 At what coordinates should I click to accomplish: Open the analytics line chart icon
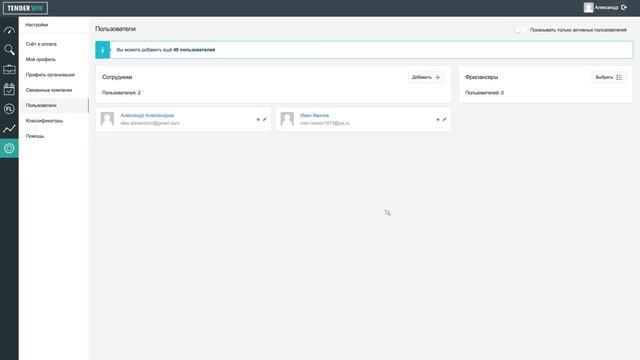[9, 129]
